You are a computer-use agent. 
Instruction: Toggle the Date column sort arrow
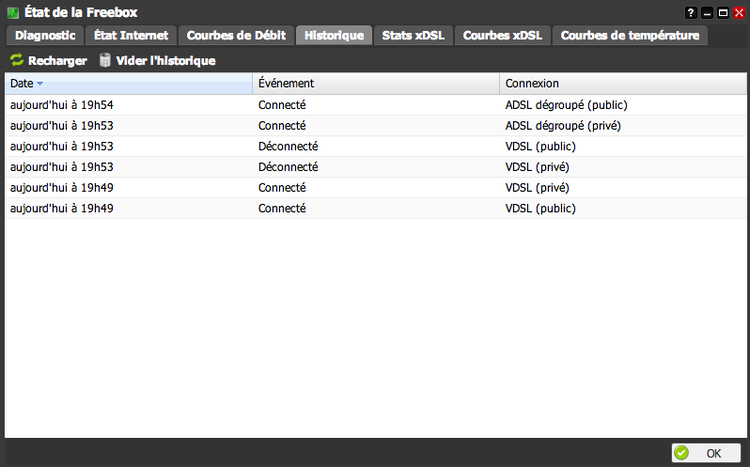[x=40, y=84]
